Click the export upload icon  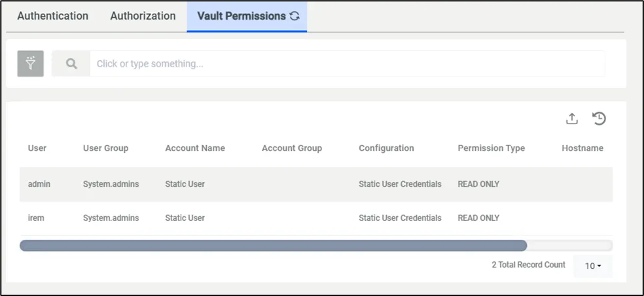point(572,119)
